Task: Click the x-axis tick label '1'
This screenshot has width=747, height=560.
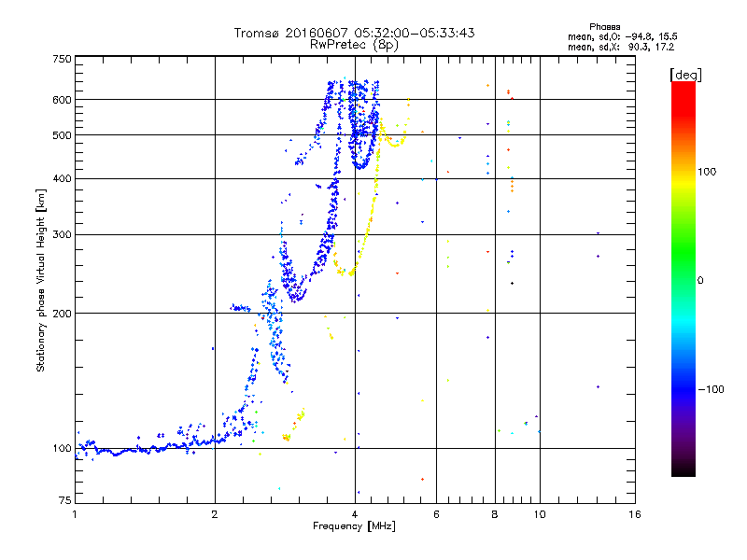Action: click(x=76, y=514)
